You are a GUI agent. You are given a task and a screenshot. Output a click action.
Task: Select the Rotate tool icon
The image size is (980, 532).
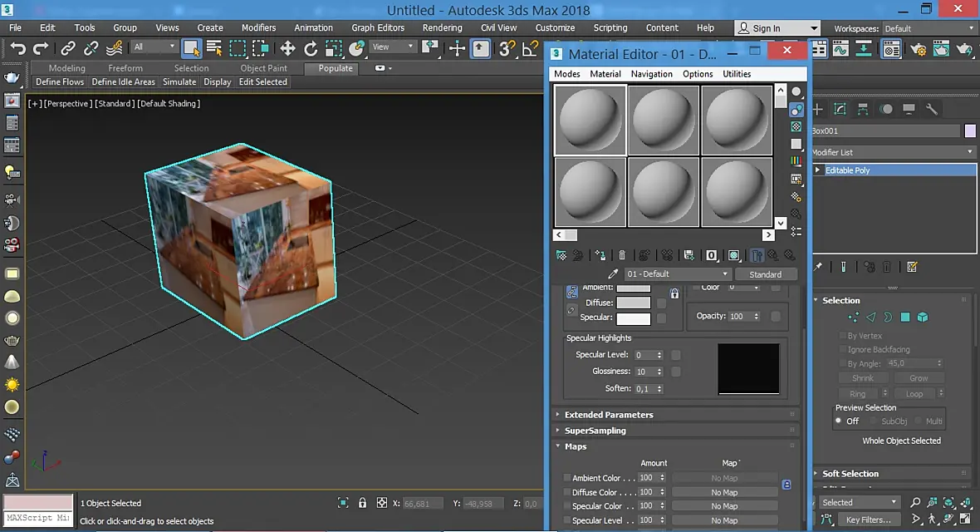(x=311, y=48)
